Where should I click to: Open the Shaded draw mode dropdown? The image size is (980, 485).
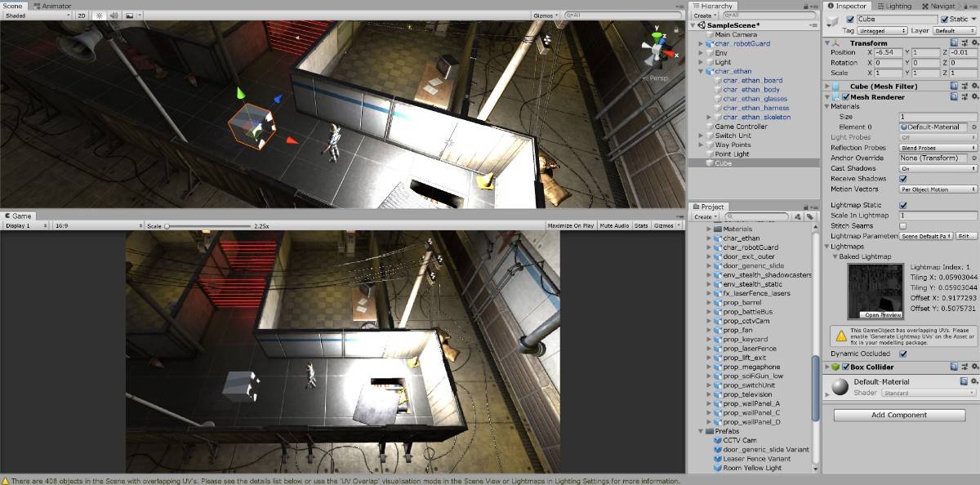(37, 16)
